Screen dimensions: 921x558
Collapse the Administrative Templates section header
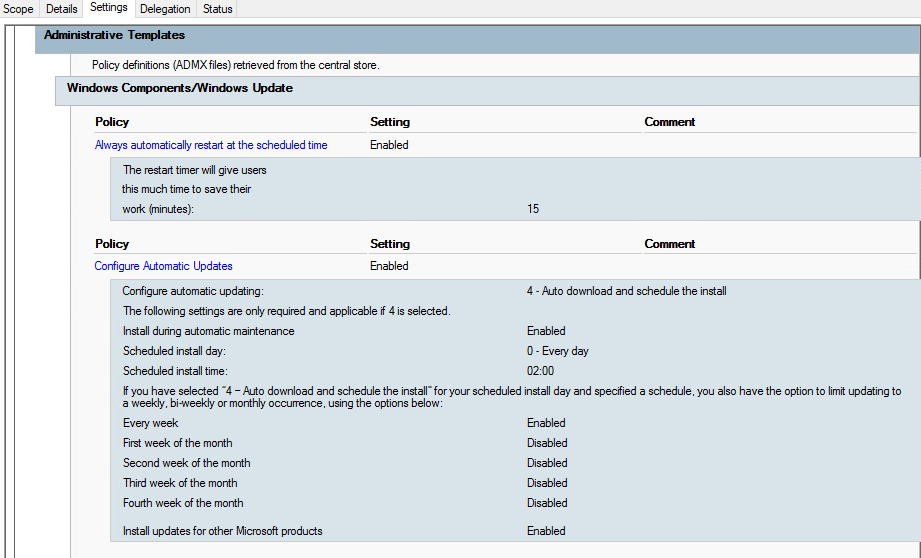[x=478, y=39]
